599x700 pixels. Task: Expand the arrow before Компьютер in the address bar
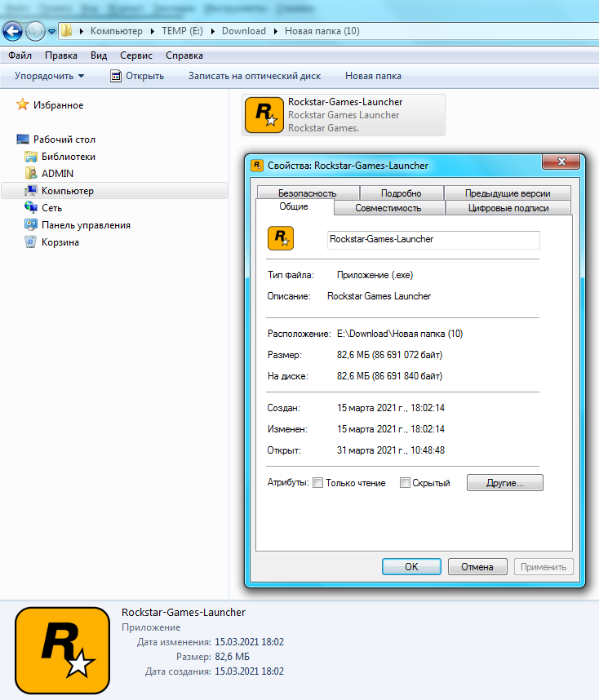tap(82, 31)
